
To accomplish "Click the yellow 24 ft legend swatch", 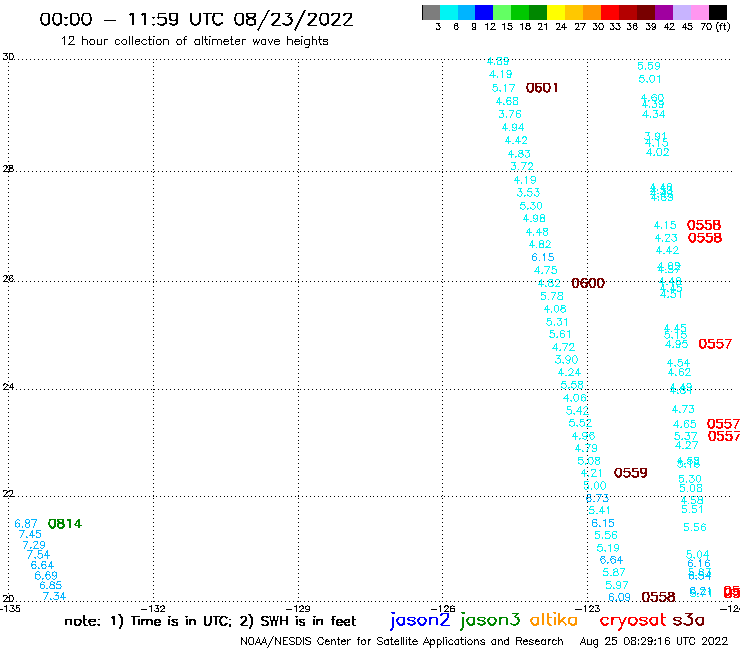I will [x=556, y=12].
